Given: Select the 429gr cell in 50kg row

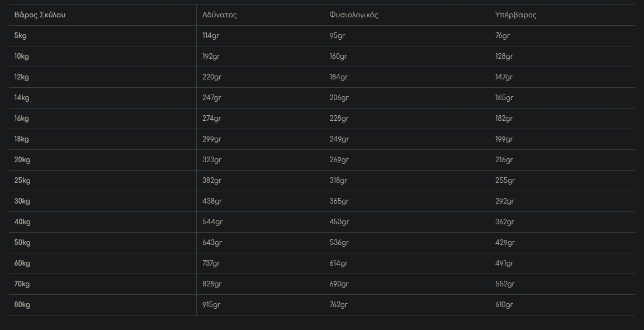Looking at the screenshot, I should [505, 243].
